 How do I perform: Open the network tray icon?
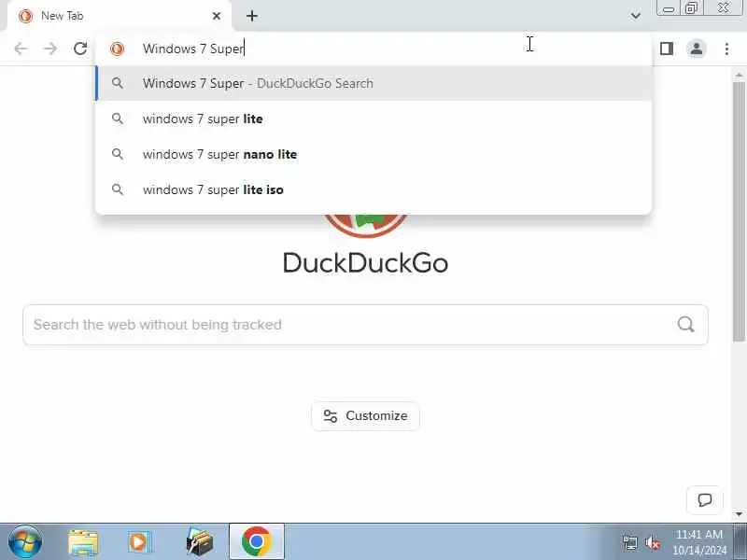(630, 543)
